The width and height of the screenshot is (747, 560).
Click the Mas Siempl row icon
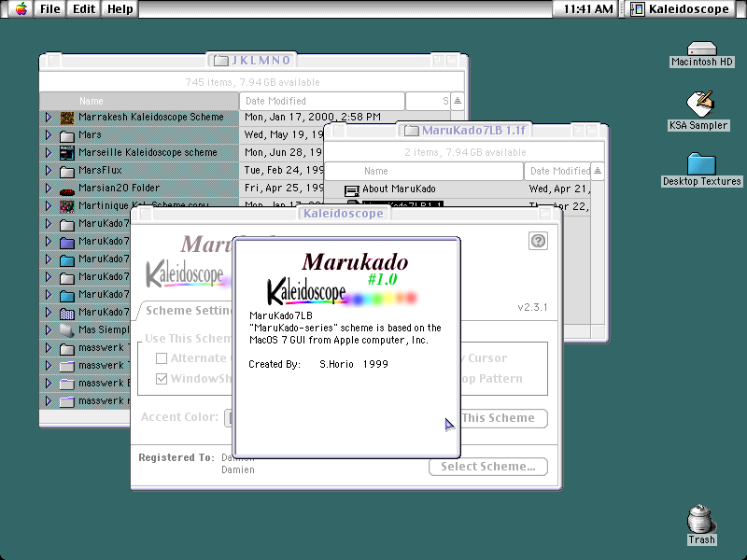[67, 329]
